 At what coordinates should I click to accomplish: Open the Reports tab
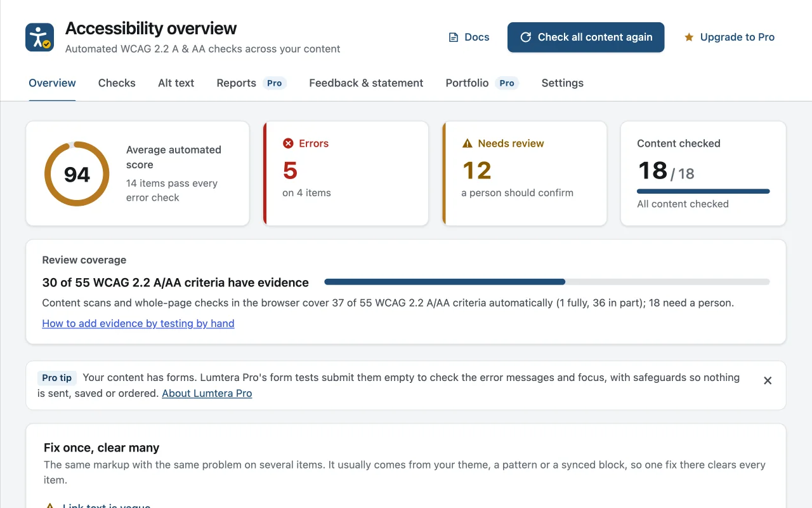pyautogui.click(x=251, y=83)
